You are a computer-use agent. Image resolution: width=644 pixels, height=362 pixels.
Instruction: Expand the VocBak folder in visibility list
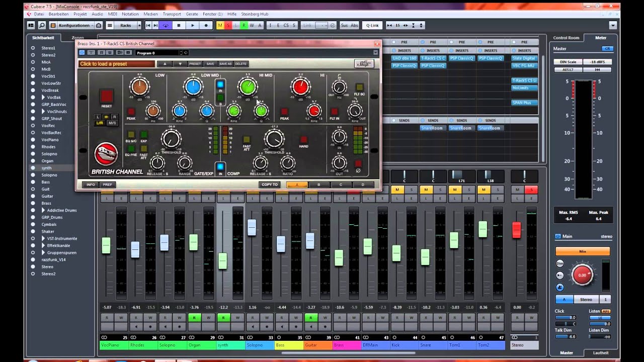pos(43,97)
